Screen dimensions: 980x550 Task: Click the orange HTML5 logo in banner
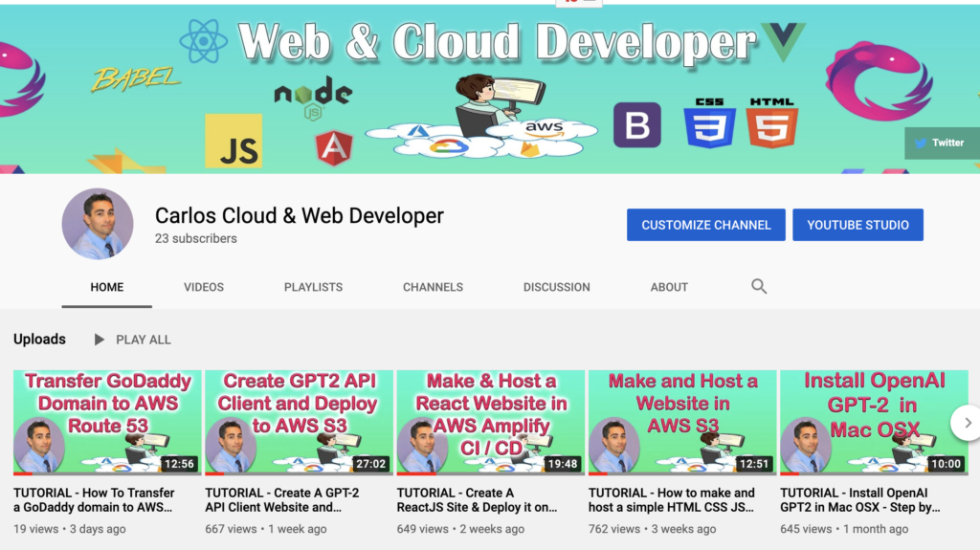coord(772,122)
